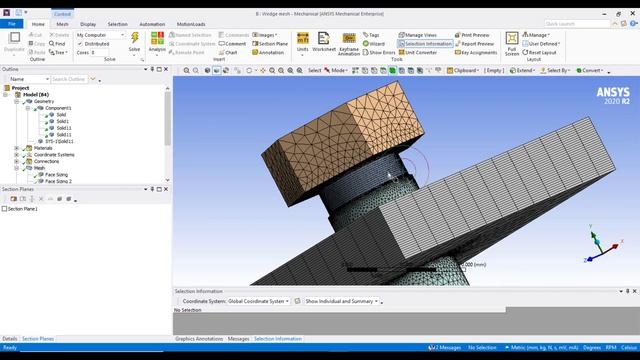Open the Manage layout menu

536,35
